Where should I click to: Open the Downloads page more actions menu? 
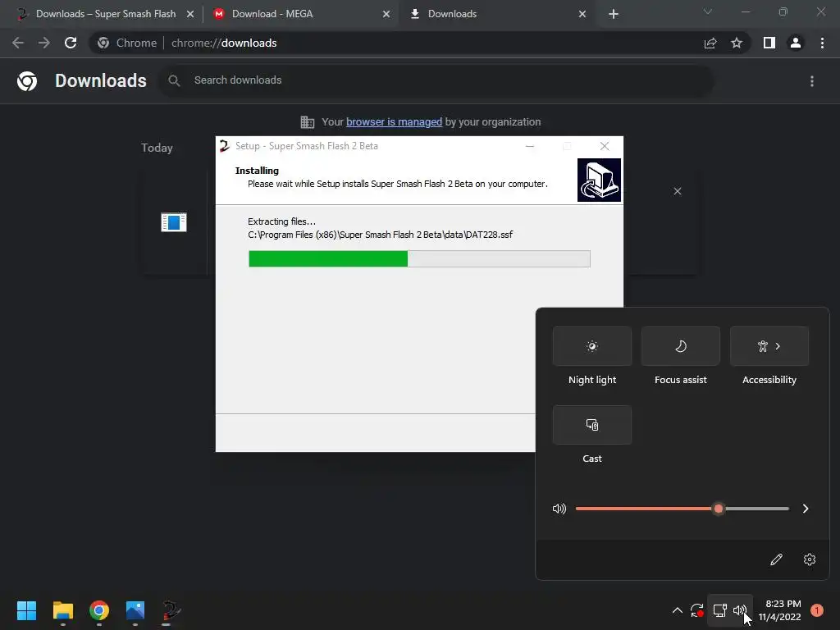812,81
